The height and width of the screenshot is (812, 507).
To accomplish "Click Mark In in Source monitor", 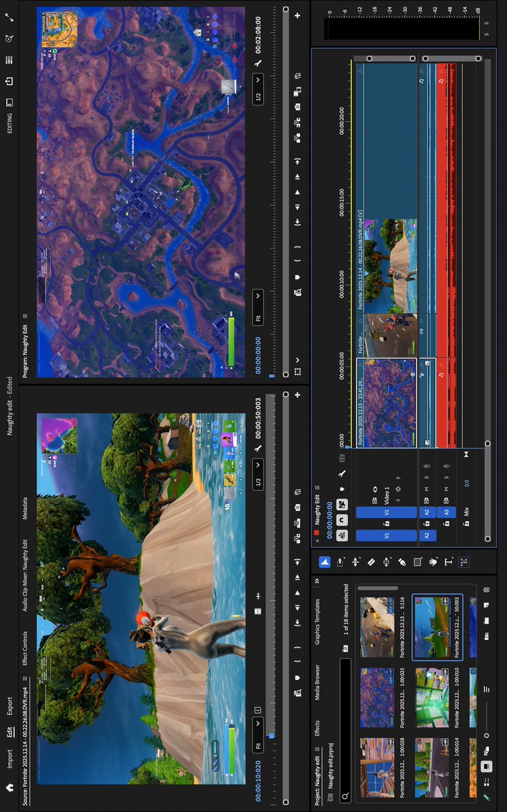I will (297, 662).
